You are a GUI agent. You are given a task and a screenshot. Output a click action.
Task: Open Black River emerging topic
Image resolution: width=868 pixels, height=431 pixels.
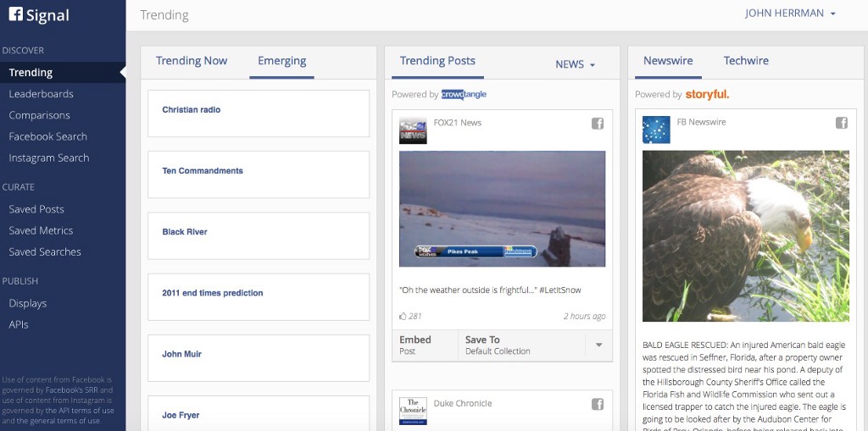[259, 235]
